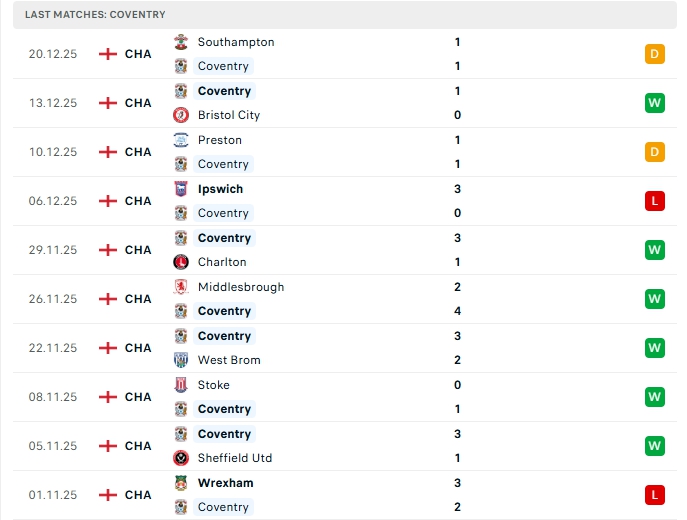Click the loss badge for Wrexham match
This screenshot has width=687, height=520.
tap(655, 495)
